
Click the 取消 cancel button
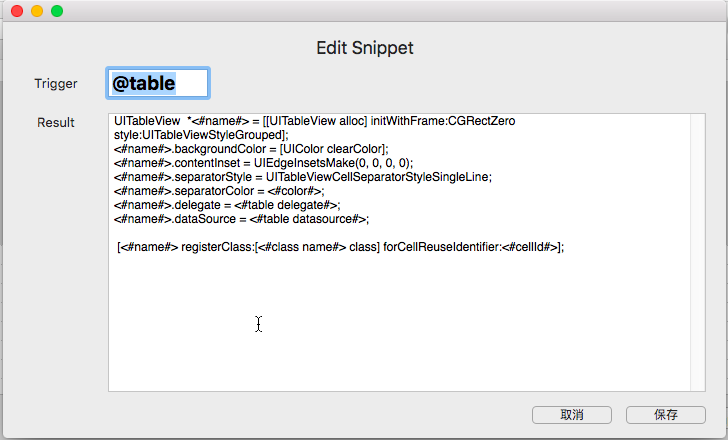click(572, 414)
